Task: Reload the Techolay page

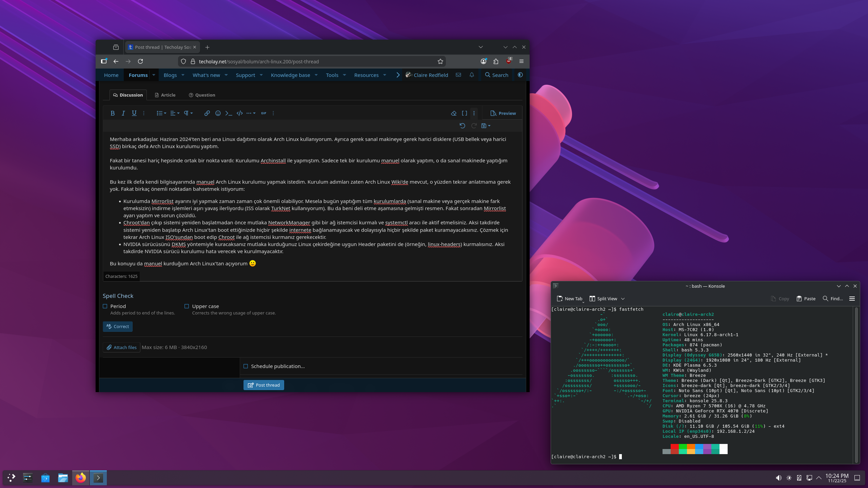Action: pyautogui.click(x=140, y=61)
